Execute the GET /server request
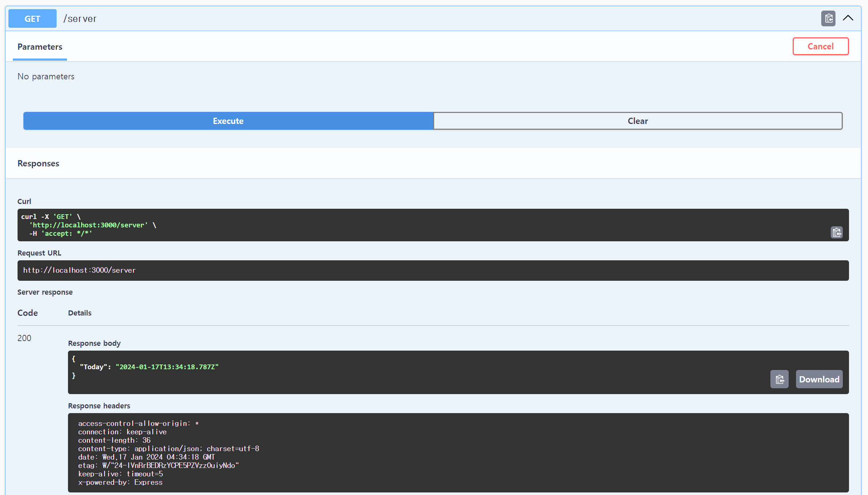 click(x=228, y=121)
